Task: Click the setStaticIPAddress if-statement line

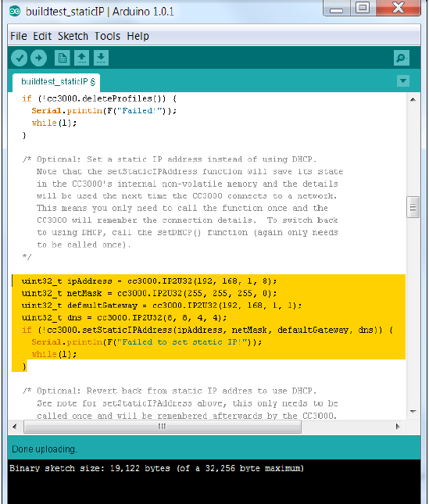Action: pyautogui.click(x=207, y=330)
